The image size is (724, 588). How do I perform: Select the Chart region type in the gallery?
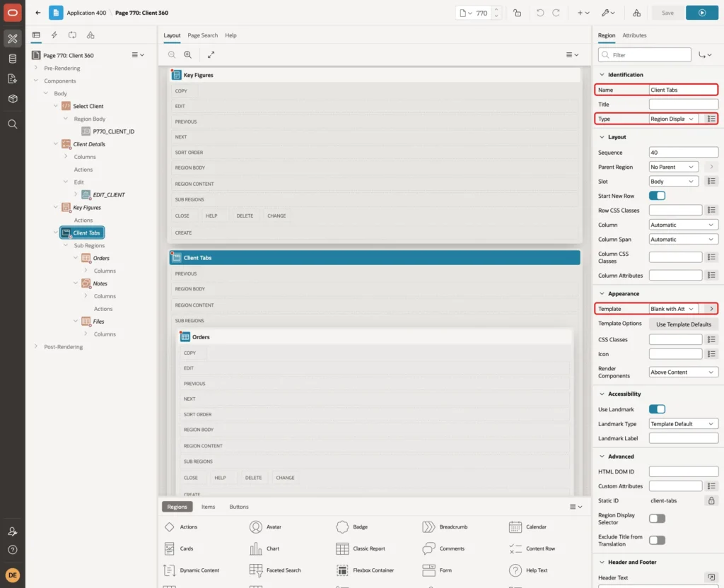click(264, 548)
